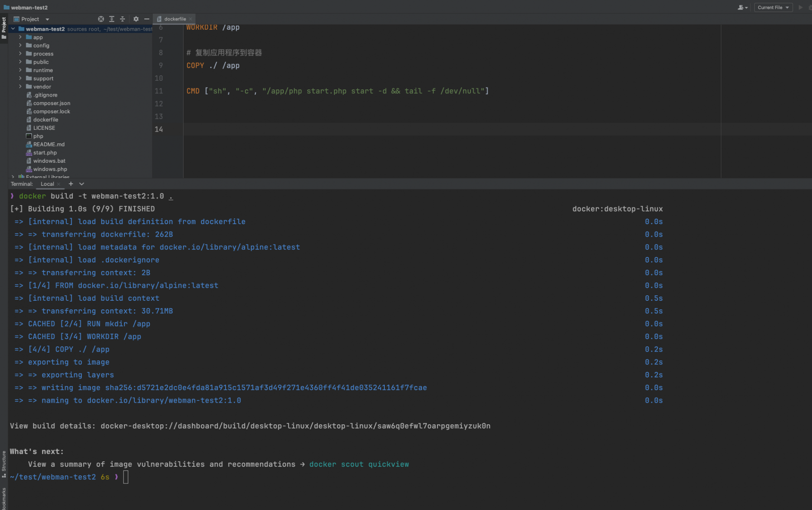
Task: Click line number 14 in editor gutter
Action: pyautogui.click(x=159, y=129)
